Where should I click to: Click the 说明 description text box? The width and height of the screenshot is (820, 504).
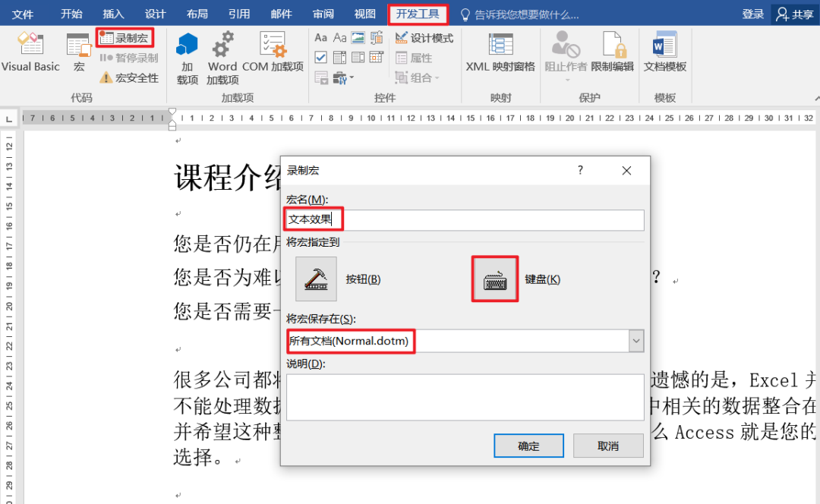[465, 397]
